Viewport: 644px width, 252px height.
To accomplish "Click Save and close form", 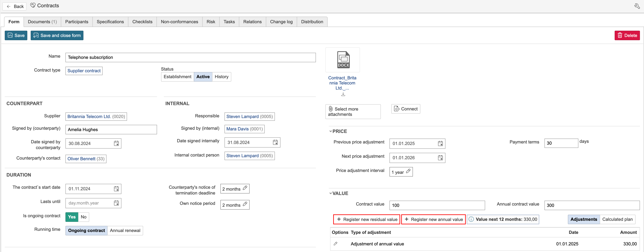I will point(57,35).
